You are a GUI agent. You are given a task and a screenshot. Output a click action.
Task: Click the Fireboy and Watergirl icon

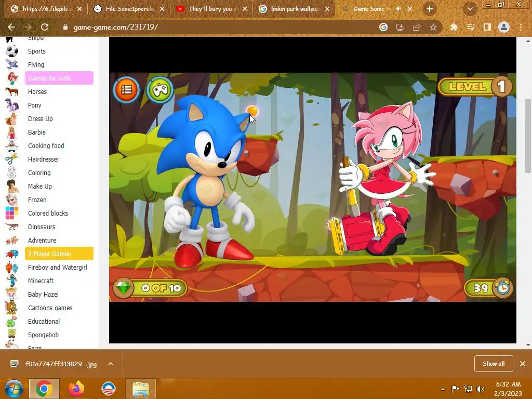(x=12, y=268)
